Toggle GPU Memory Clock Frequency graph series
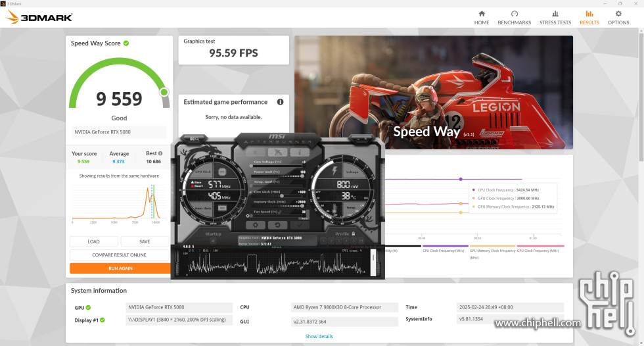 (492, 252)
